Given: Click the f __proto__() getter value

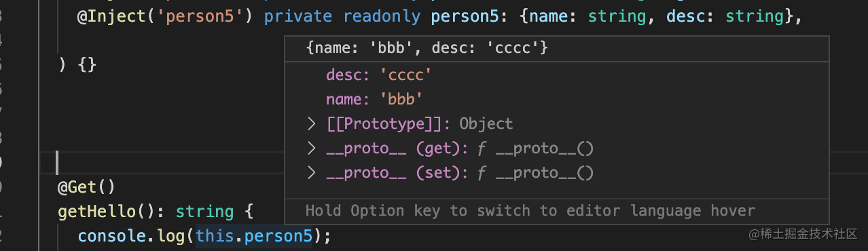Looking at the screenshot, I should pos(536,149).
